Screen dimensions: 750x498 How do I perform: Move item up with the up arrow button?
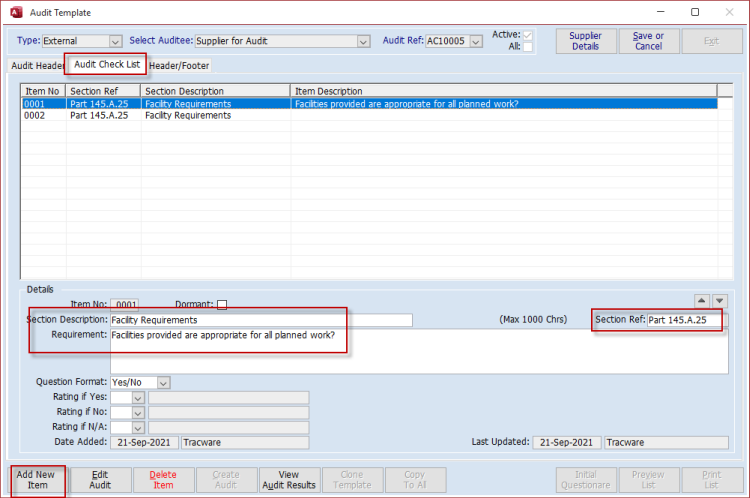coord(701,301)
